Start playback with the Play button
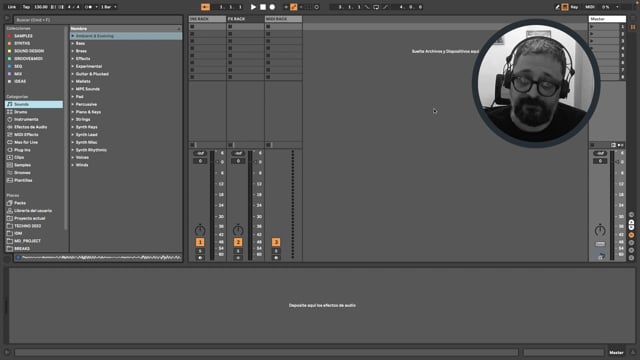 [253, 7]
